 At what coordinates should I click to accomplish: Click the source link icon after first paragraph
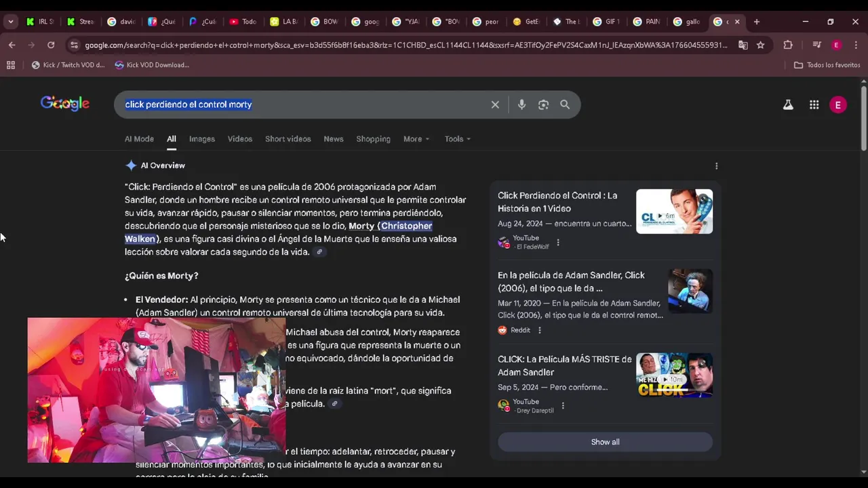[319, 252]
